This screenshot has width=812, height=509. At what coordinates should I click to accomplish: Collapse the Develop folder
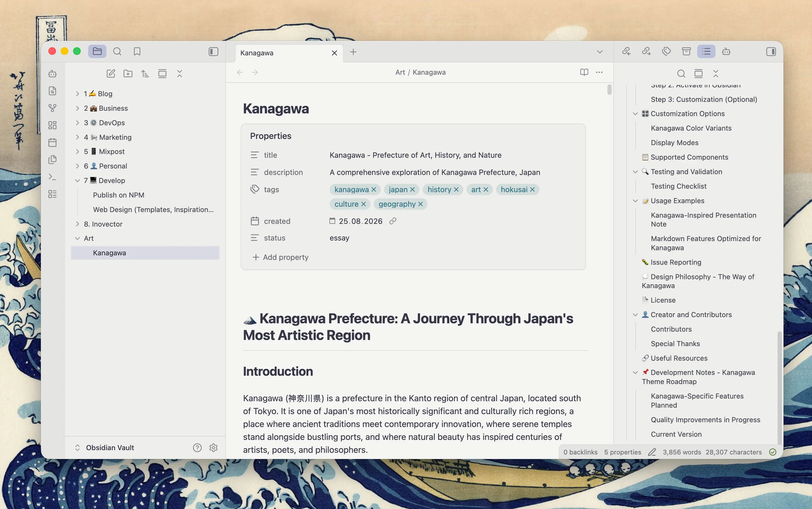77,180
